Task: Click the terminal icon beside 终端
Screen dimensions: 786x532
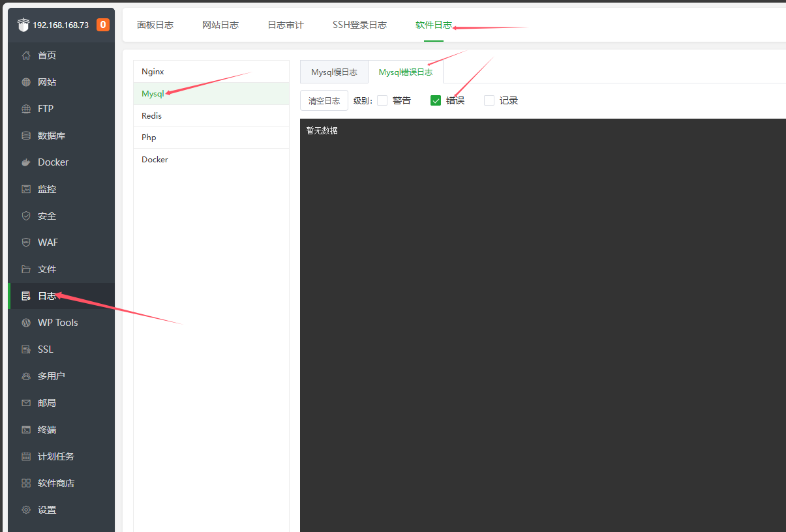Action: pyautogui.click(x=26, y=430)
